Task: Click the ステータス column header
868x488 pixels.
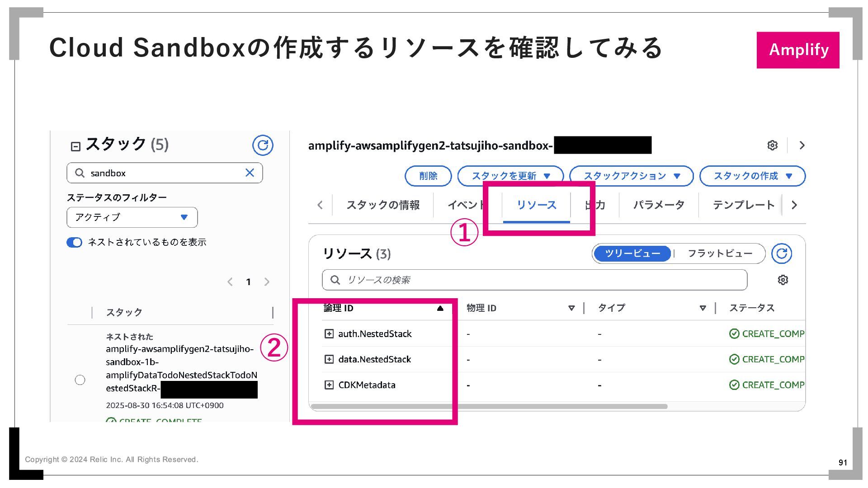Action: pyautogui.click(x=752, y=308)
